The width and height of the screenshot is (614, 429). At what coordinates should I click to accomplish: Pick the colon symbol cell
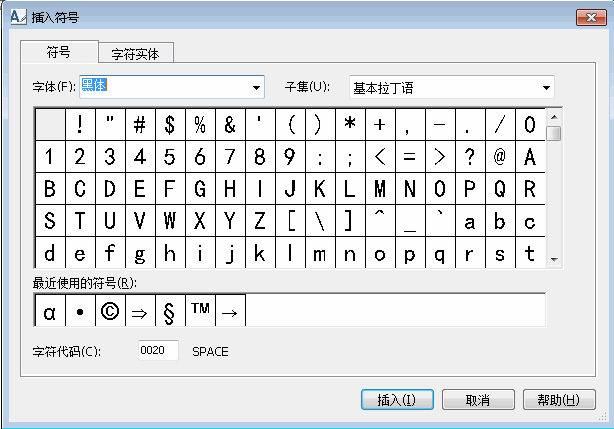[320, 157]
